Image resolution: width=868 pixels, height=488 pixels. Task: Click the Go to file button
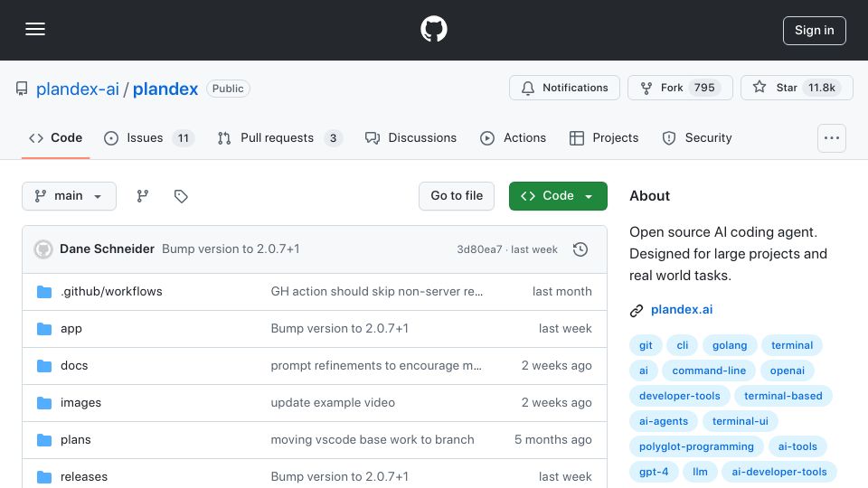(x=457, y=196)
